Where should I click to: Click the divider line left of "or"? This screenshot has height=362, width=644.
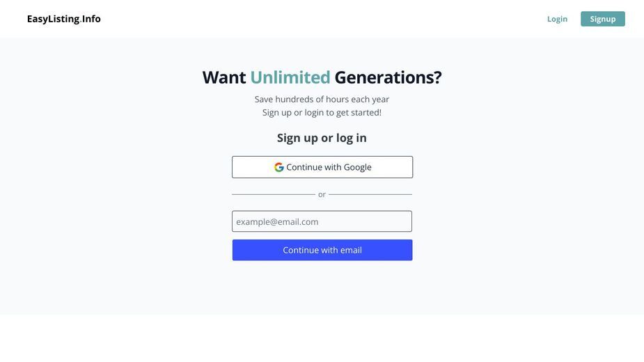tap(274, 194)
